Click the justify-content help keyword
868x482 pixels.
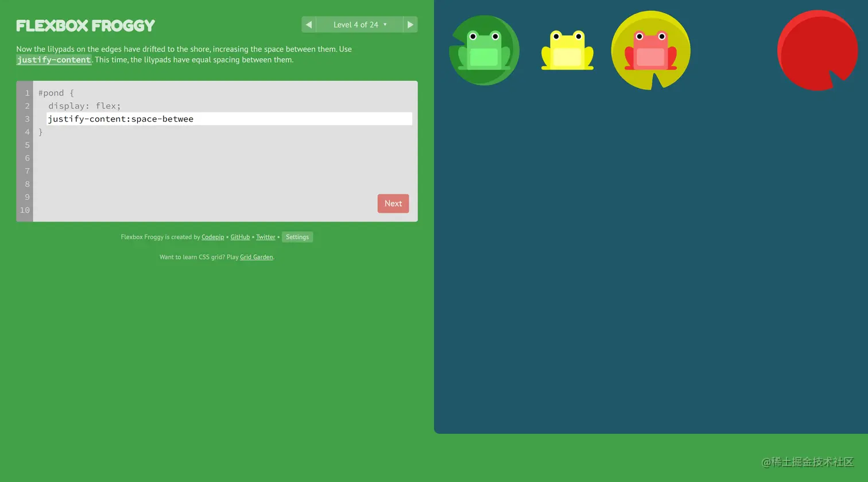tap(54, 60)
